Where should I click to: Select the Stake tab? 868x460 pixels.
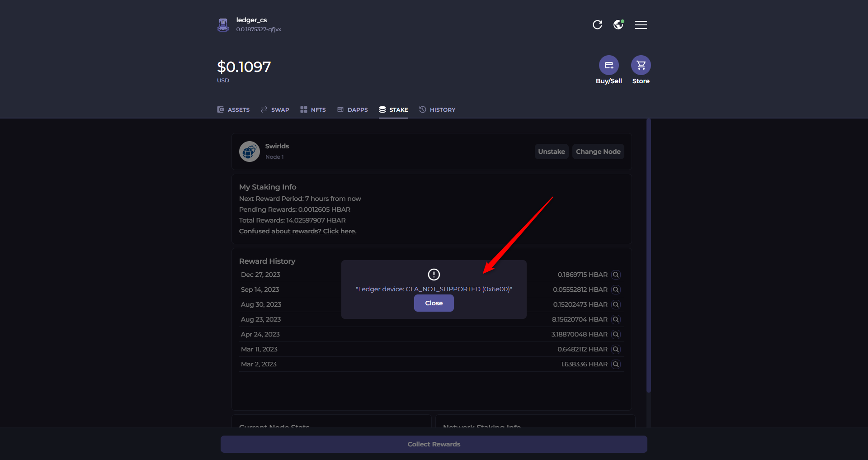[x=393, y=109]
